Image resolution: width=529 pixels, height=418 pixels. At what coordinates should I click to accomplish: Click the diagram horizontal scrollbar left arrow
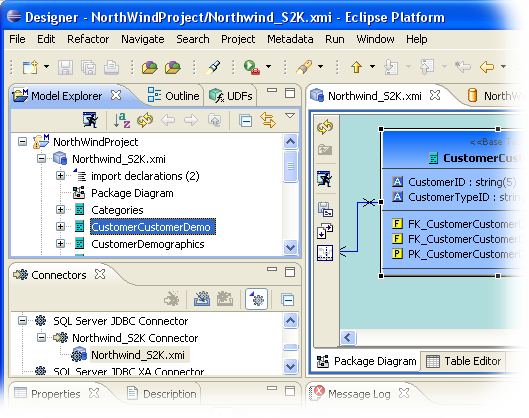point(348,337)
